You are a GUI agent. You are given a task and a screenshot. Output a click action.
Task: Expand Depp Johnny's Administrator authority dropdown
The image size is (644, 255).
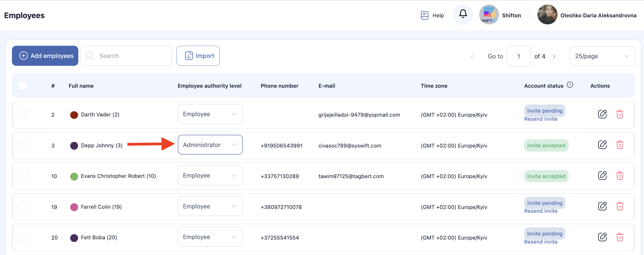click(210, 145)
